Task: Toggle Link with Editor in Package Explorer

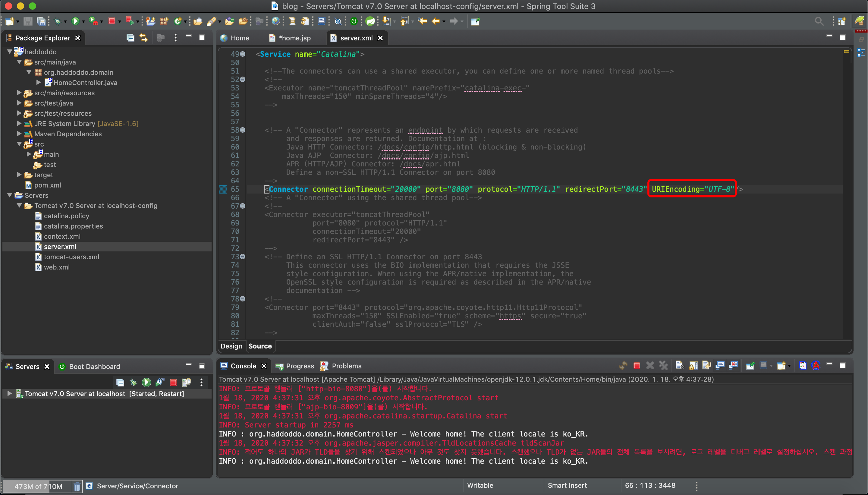Action: pyautogui.click(x=144, y=38)
